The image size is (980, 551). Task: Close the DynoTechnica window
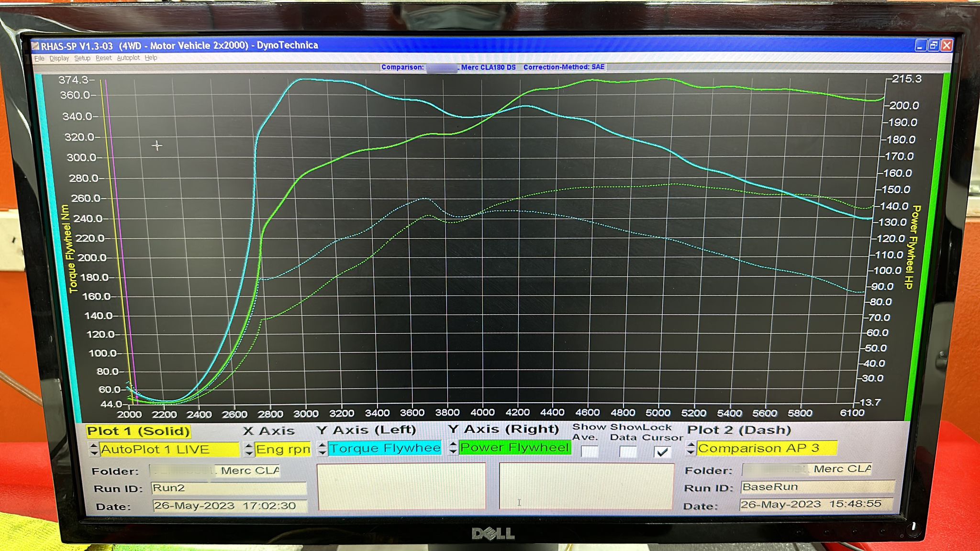(947, 45)
